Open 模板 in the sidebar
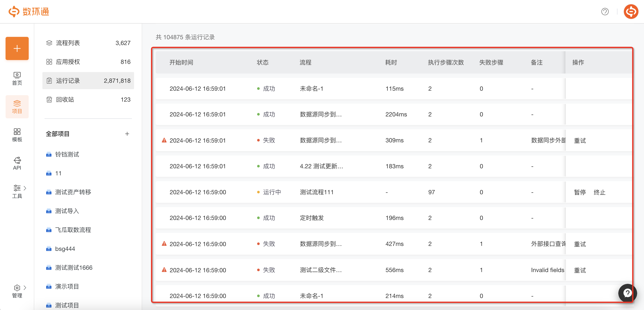Viewport: 644px width, 310px height. (x=17, y=135)
